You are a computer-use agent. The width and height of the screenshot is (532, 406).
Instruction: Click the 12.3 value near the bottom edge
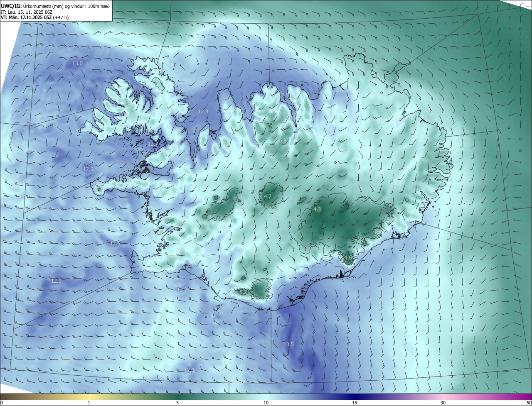click(189, 370)
